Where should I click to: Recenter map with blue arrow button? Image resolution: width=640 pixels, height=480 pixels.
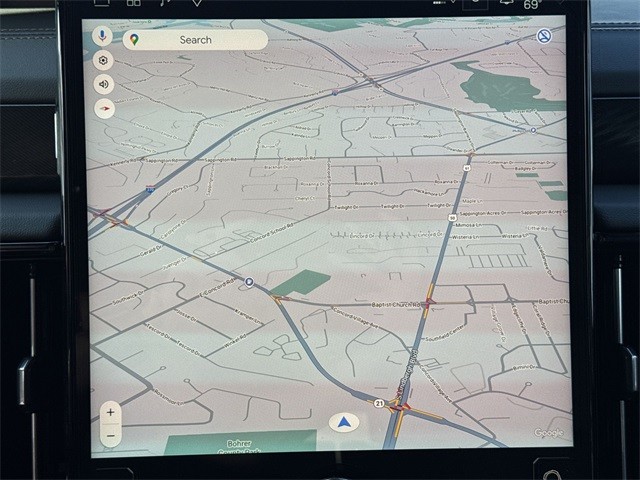click(344, 423)
